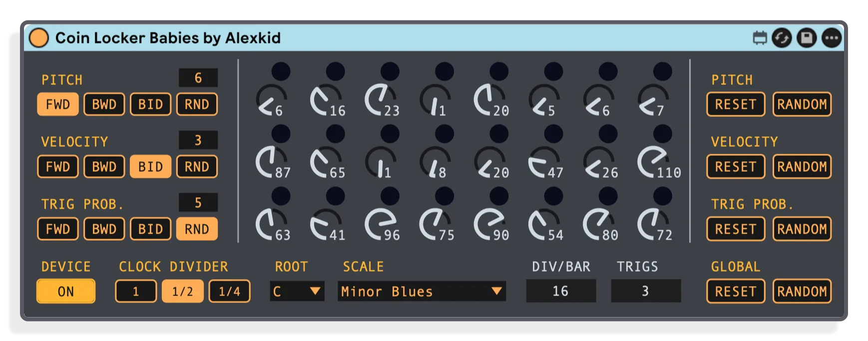This screenshot has width=868, height=341.
Task: Pick RND mode in the VELOCITY row
Action: coord(197,167)
